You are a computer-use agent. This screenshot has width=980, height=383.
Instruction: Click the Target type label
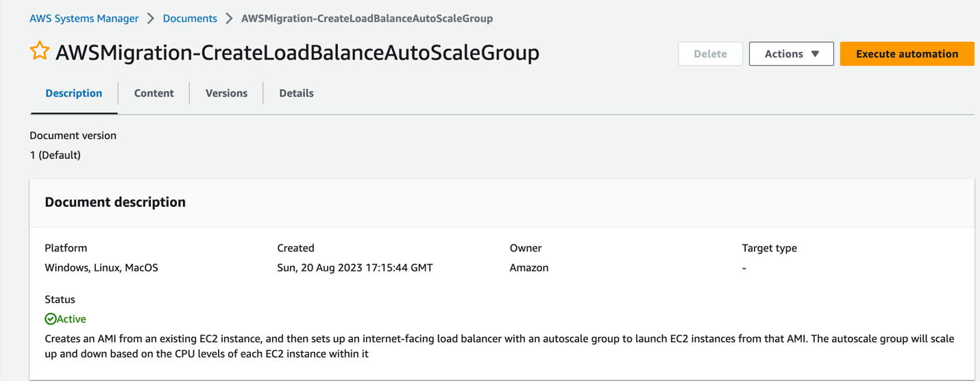click(769, 248)
